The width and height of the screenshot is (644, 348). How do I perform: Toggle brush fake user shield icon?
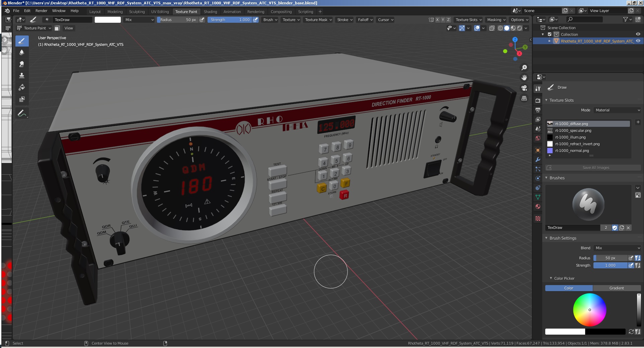(x=615, y=228)
